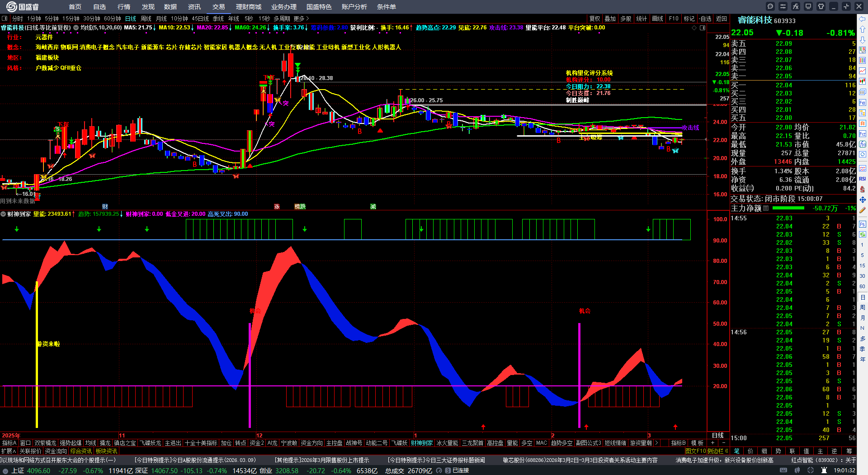The image size is (868, 475).
Task: Toggle the side panel icon above chart
Action: (x=703, y=28)
